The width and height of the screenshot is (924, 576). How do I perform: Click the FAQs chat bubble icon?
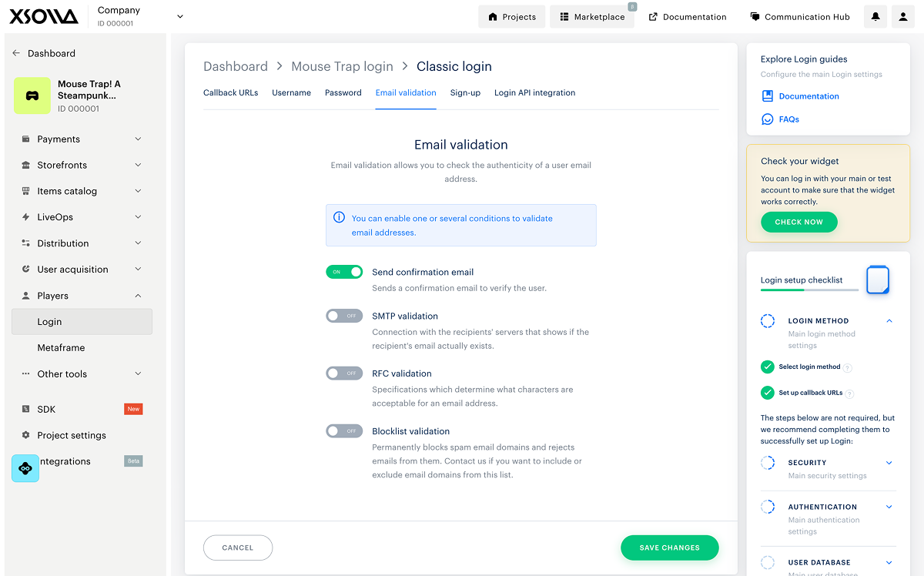coord(767,119)
